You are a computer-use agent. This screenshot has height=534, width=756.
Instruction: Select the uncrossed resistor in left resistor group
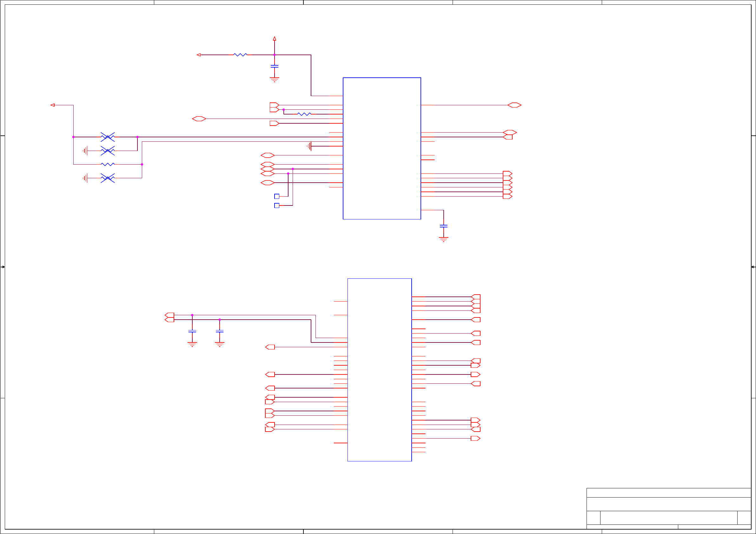tap(108, 164)
